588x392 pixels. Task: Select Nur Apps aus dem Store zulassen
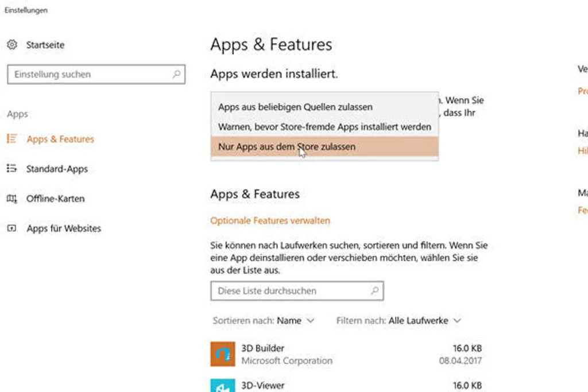pyautogui.click(x=324, y=146)
